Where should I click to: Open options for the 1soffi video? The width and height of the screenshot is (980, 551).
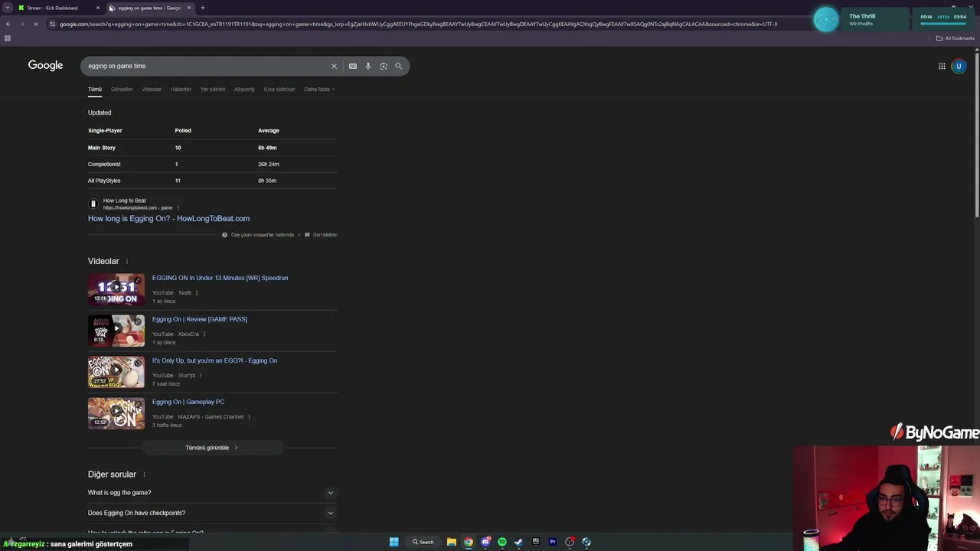tap(197, 293)
